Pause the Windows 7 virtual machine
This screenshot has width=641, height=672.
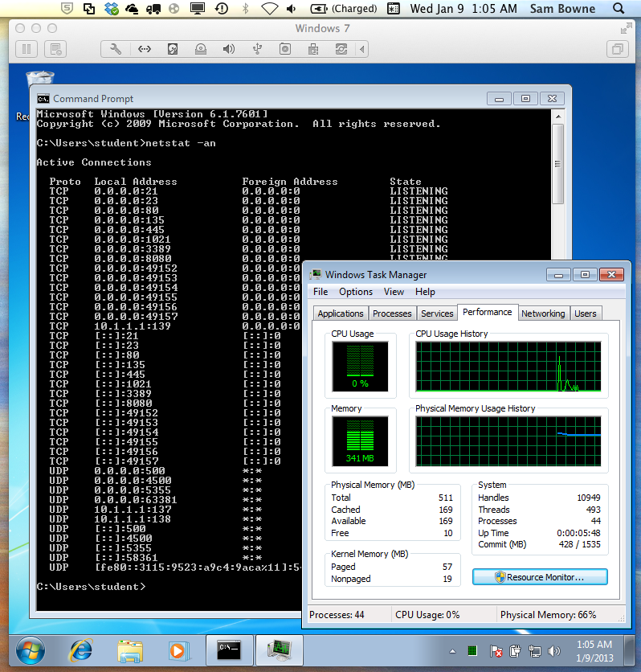coord(26,49)
